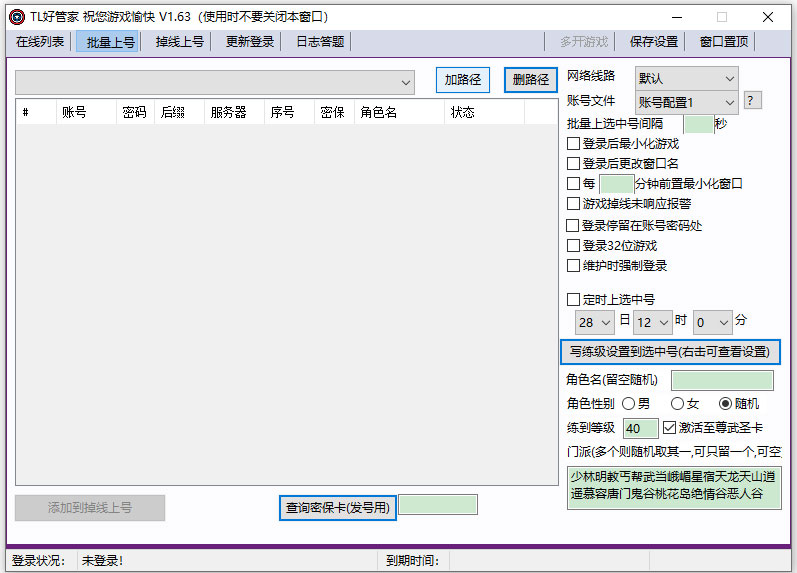Open the 在线列表 tab
Viewport: 797px width, 573px height.
40,42
